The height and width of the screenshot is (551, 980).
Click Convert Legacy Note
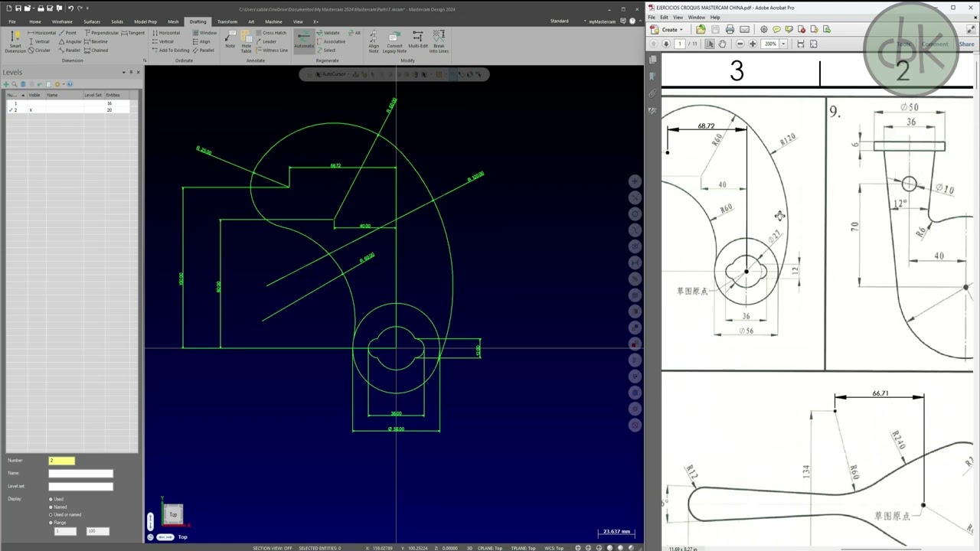pyautogui.click(x=394, y=42)
